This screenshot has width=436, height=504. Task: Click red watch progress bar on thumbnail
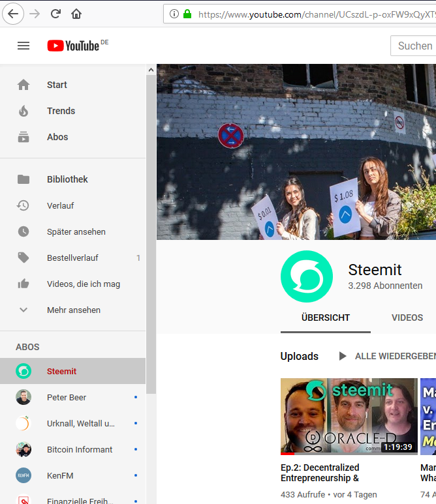(287, 454)
